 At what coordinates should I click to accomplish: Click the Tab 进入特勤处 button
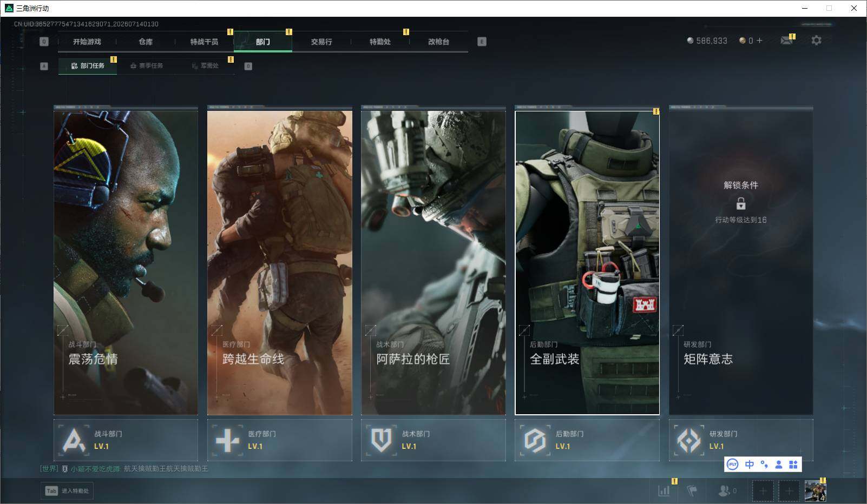click(67, 490)
